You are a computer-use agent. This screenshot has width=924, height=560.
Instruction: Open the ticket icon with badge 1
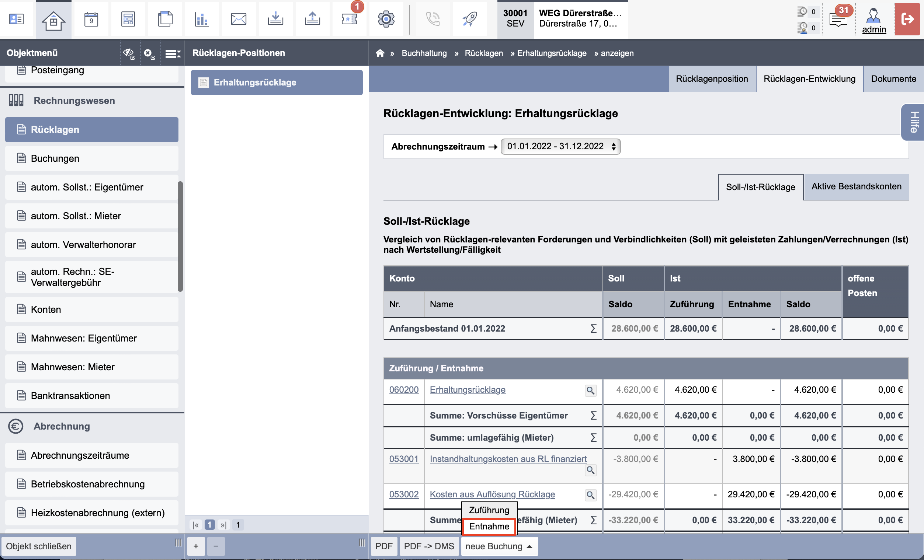coord(349,19)
